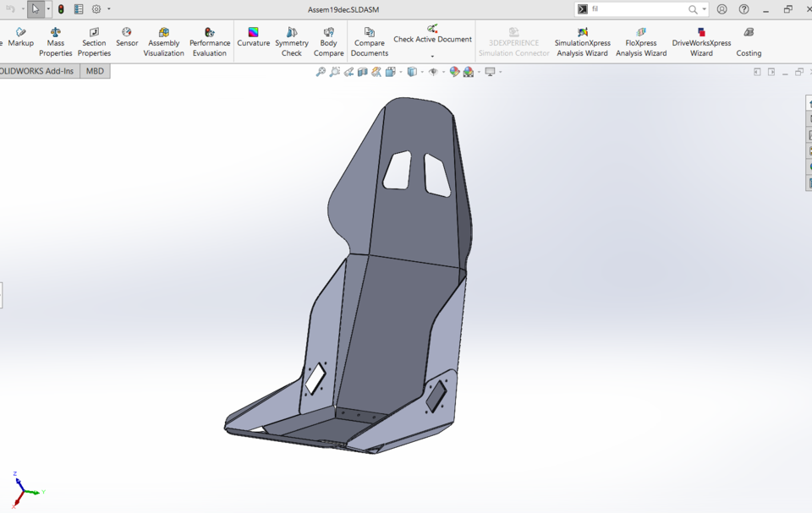Open the MBD tab
The width and height of the screenshot is (812, 513).
95,71
